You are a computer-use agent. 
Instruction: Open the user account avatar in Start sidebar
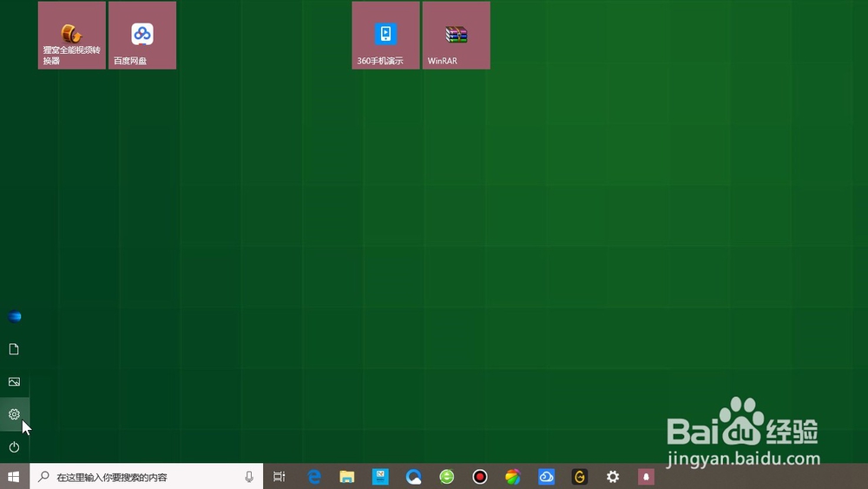click(15, 316)
